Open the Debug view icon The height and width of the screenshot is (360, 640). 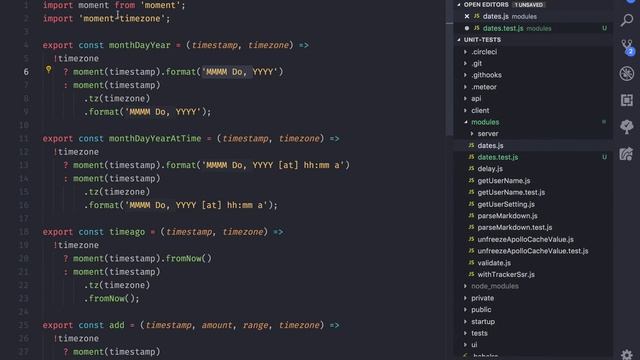click(627, 73)
